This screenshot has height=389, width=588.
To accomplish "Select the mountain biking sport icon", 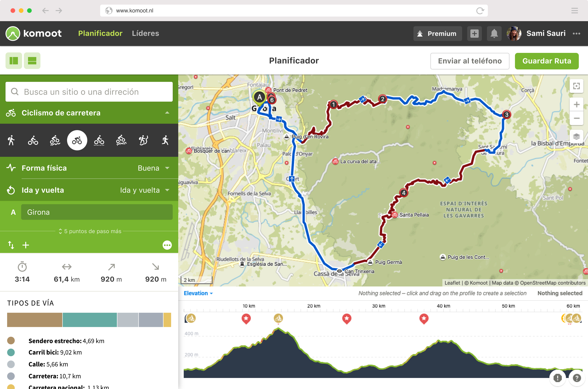I will point(55,140).
